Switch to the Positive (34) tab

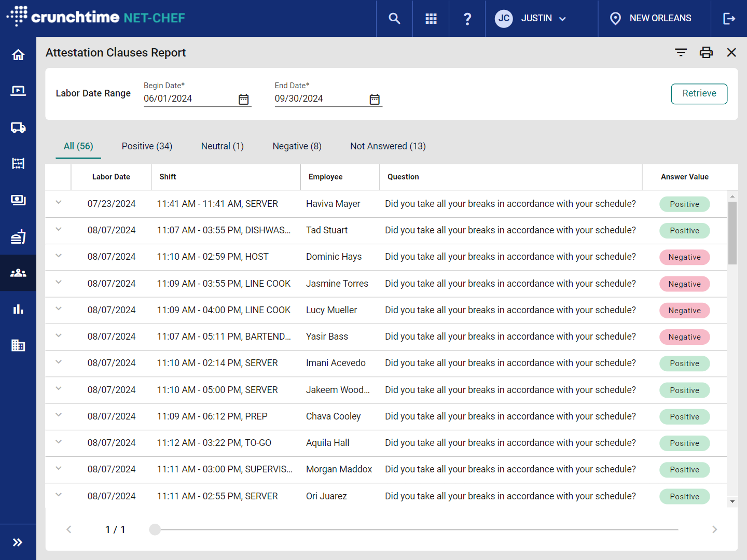147,146
